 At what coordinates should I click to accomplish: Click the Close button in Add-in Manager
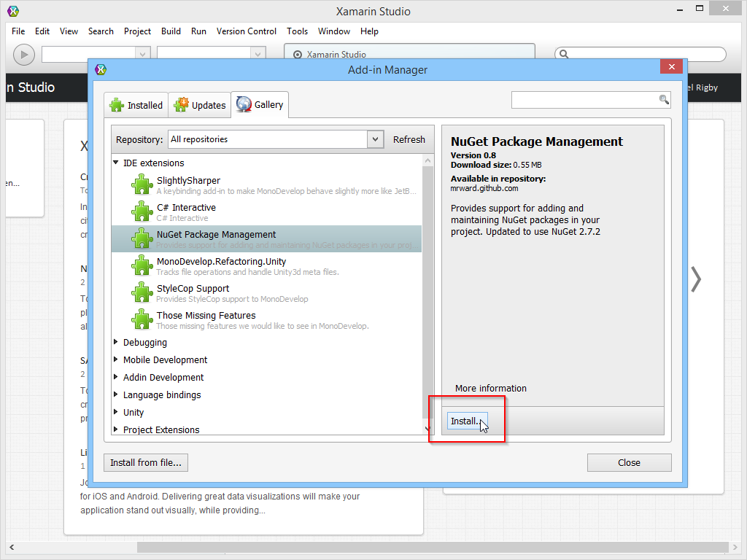tap(629, 462)
